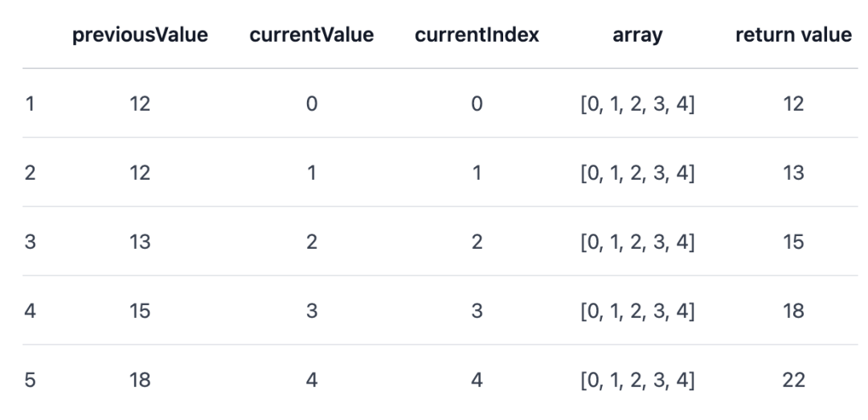Image resolution: width=868 pixels, height=420 pixels.
Task: Select the return value column header
Action: (x=793, y=36)
